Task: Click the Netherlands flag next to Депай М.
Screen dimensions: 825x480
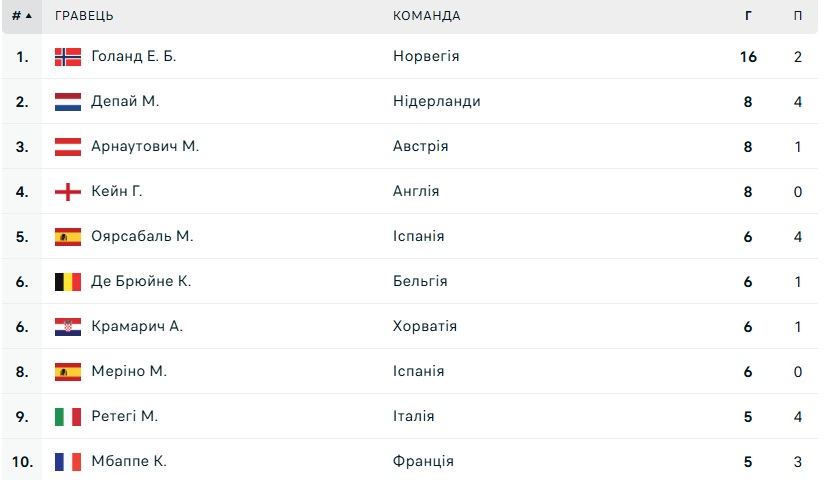Action: (x=67, y=102)
